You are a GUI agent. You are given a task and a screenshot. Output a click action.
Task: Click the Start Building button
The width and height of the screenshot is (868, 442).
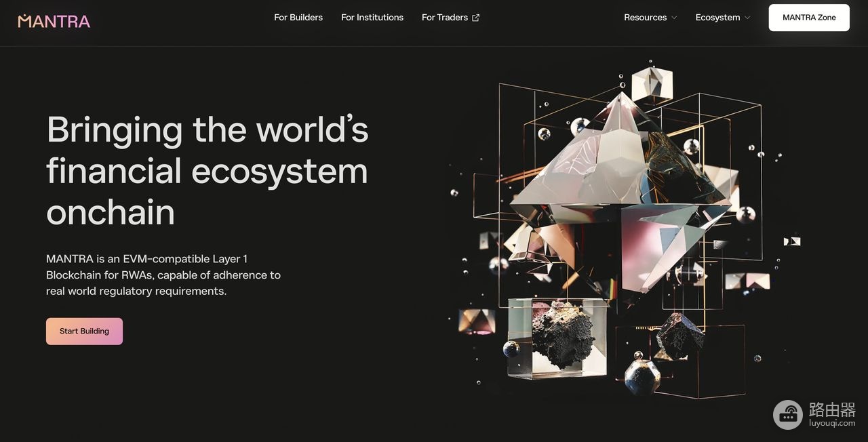pyautogui.click(x=84, y=331)
